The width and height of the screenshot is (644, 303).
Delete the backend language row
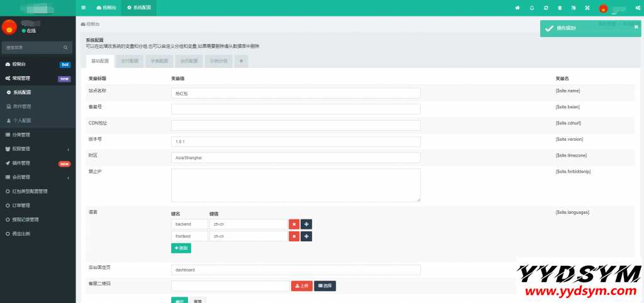click(294, 224)
